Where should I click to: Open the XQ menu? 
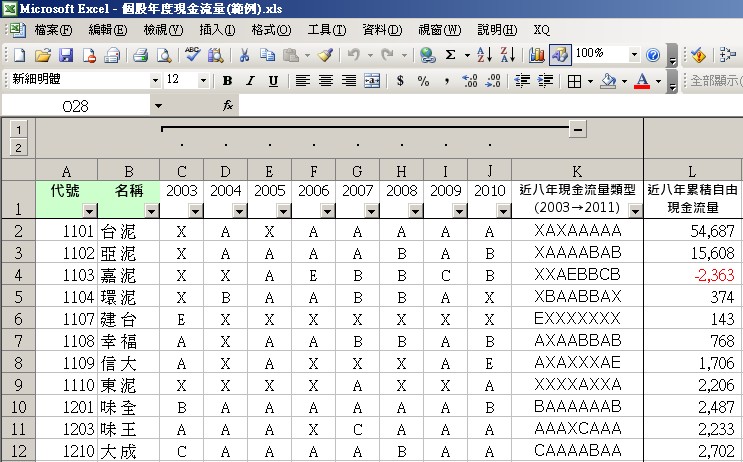pos(542,30)
